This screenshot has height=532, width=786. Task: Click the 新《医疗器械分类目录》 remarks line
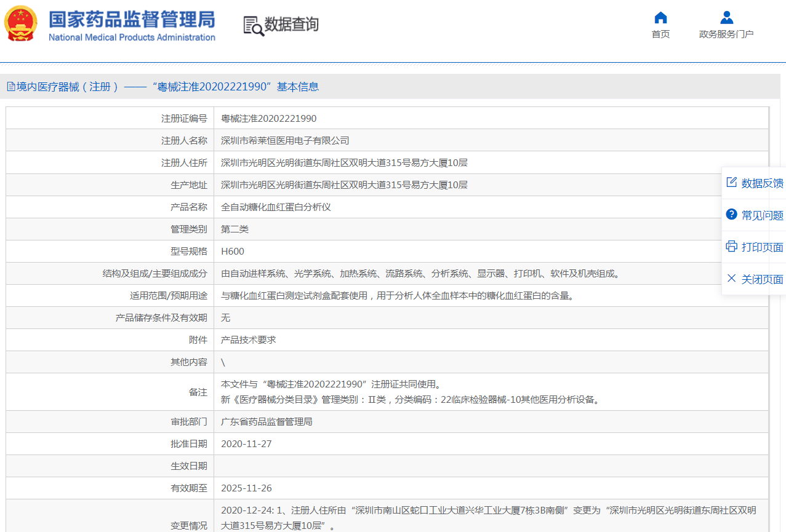coord(411,399)
